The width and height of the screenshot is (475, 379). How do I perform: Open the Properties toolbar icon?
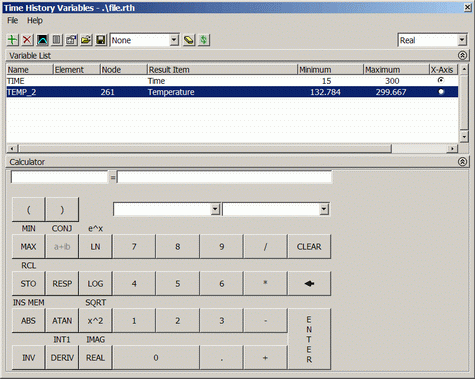click(71, 40)
